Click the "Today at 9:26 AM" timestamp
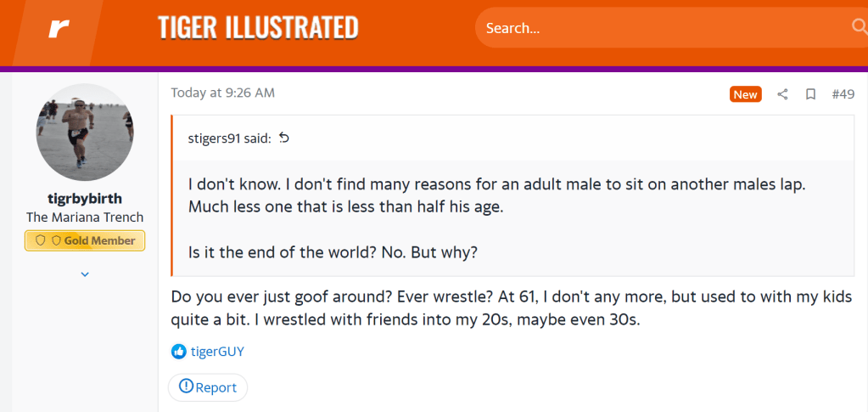 coord(222,93)
